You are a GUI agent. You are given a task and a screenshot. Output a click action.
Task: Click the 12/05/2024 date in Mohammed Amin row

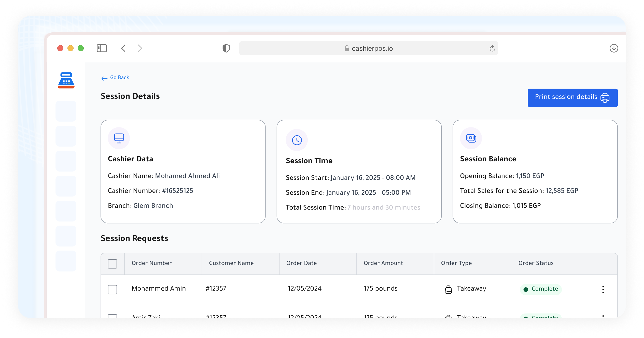pyautogui.click(x=304, y=289)
